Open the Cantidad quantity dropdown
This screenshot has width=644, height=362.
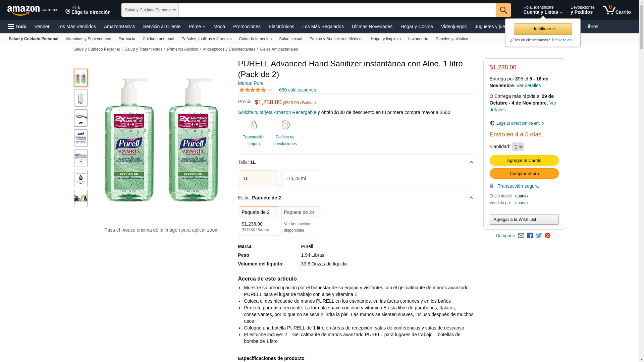(518, 147)
